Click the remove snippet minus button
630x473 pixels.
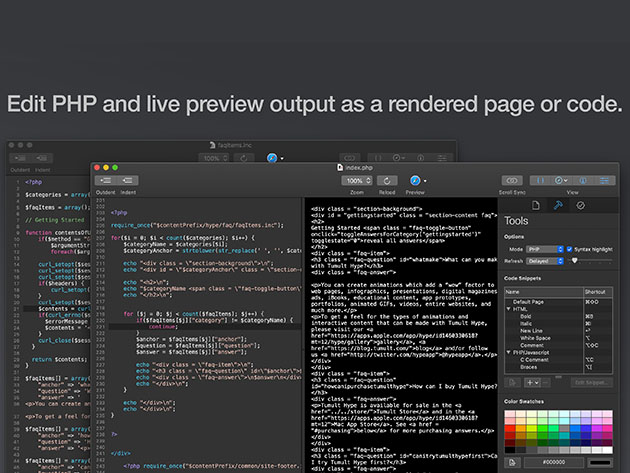point(545,383)
